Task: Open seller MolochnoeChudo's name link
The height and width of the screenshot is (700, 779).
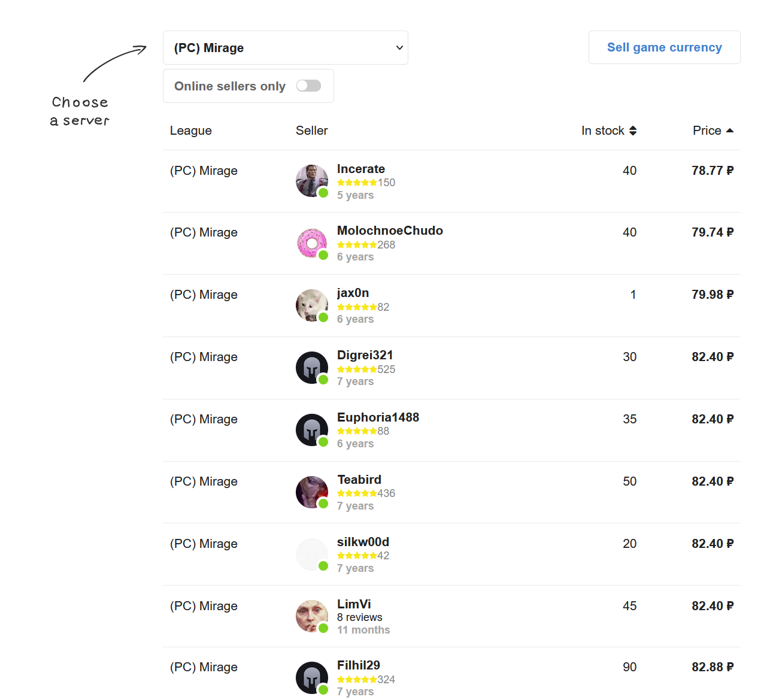Action: pyautogui.click(x=390, y=231)
